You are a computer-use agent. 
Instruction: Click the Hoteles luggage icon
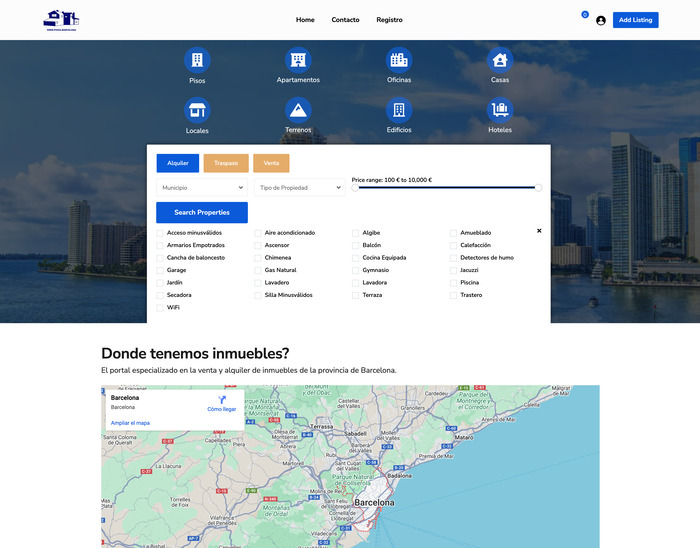500,110
